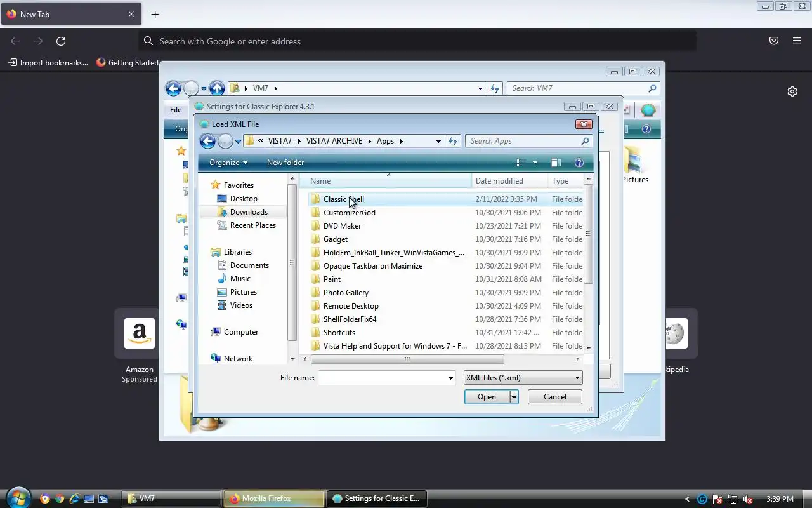This screenshot has height=508, width=812.
Task: Select the ShellFolderFix64 folder icon
Action: tap(315, 319)
